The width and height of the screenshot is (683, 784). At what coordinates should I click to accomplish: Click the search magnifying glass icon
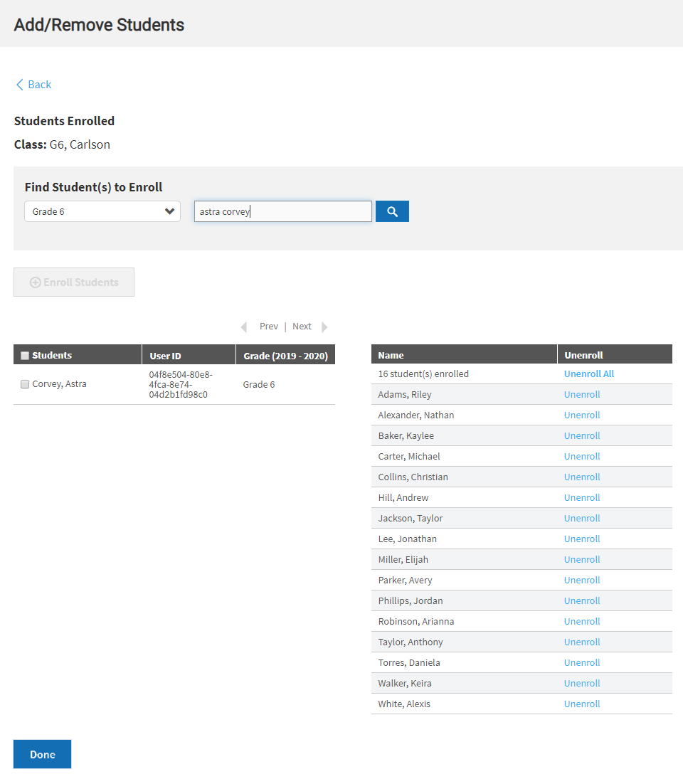pos(392,211)
